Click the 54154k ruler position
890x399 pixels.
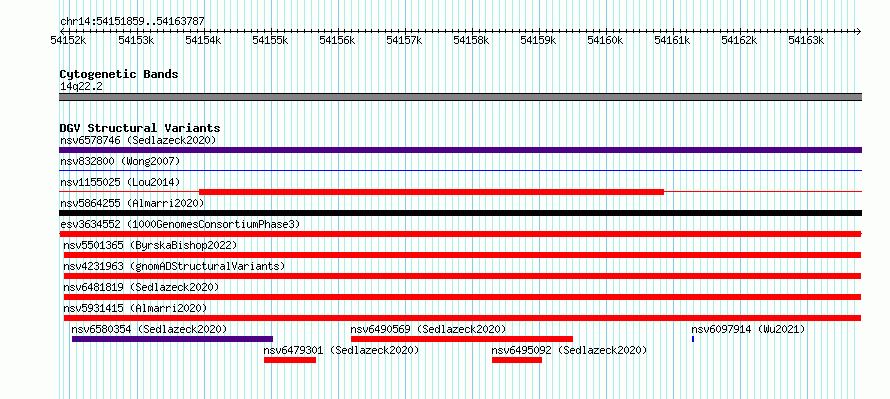tap(203, 40)
